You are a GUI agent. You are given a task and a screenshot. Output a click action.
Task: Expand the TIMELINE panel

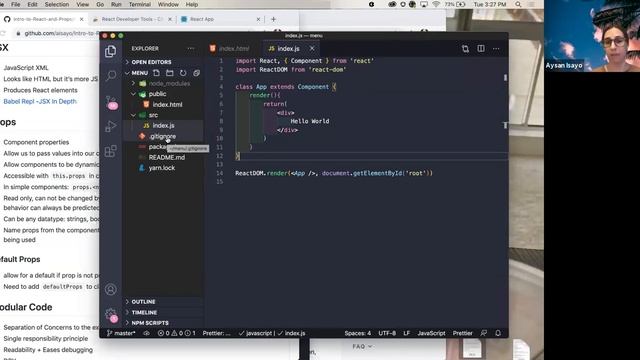pos(144,312)
